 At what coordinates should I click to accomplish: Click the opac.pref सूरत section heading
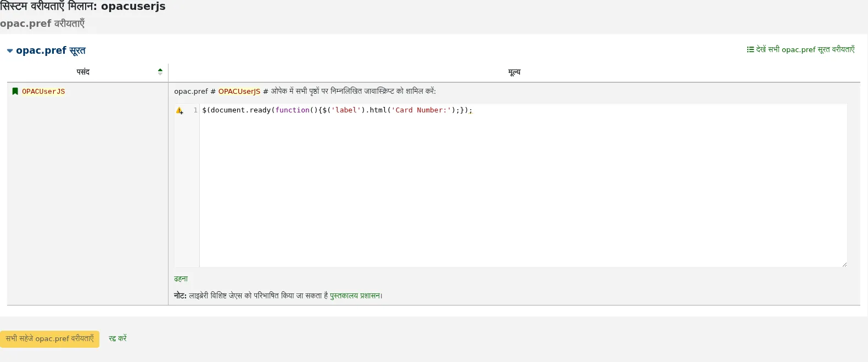(51, 50)
